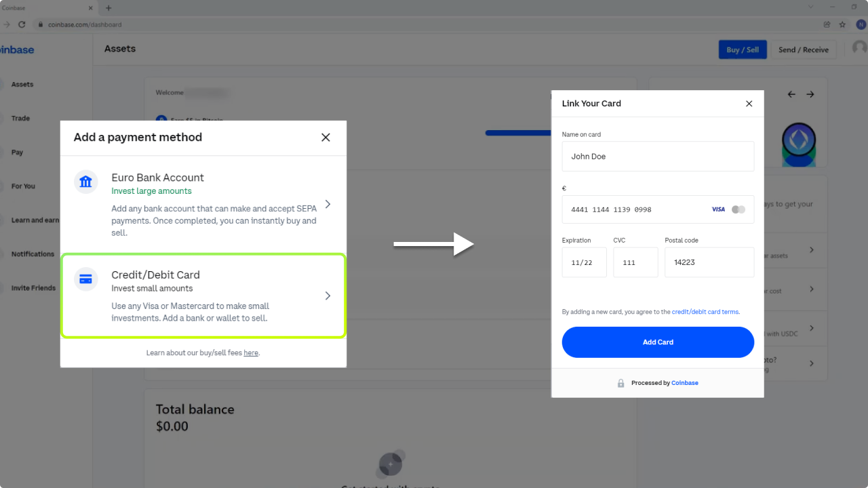This screenshot has height=488, width=868.
Task: Click the Add Card button
Action: click(658, 342)
